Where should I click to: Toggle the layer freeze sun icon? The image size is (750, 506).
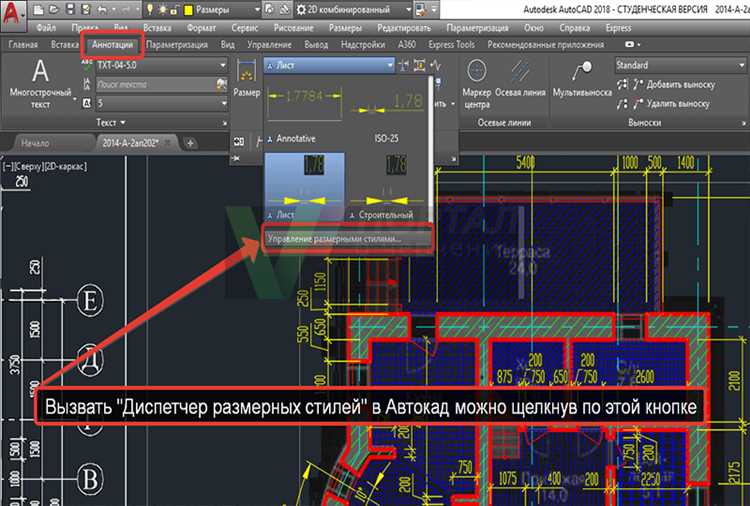click(163, 9)
